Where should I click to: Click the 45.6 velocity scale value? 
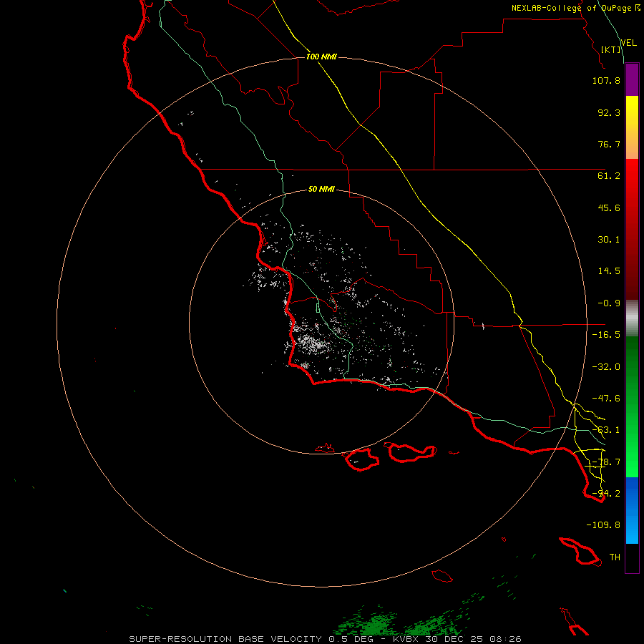[x=609, y=208]
